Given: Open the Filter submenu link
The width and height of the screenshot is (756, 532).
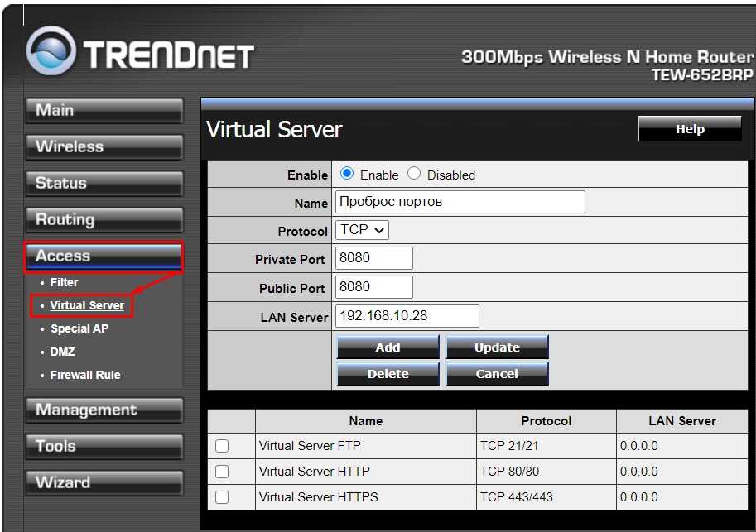Looking at the screenshot, I should (x=64, y=282).
